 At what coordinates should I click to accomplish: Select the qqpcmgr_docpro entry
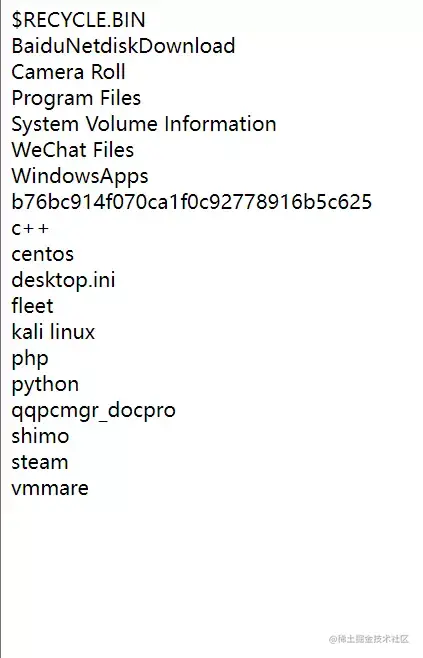coord(94,410)
